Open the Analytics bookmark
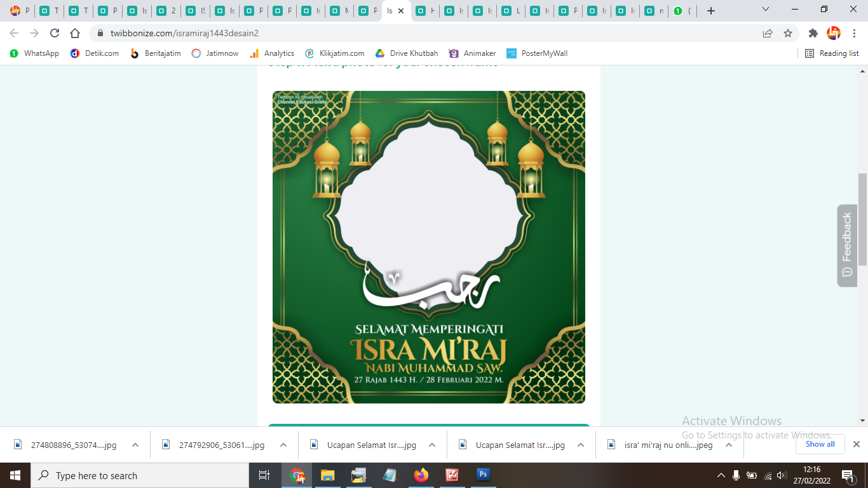Screen dimensions: 868x488 point(272,53)
